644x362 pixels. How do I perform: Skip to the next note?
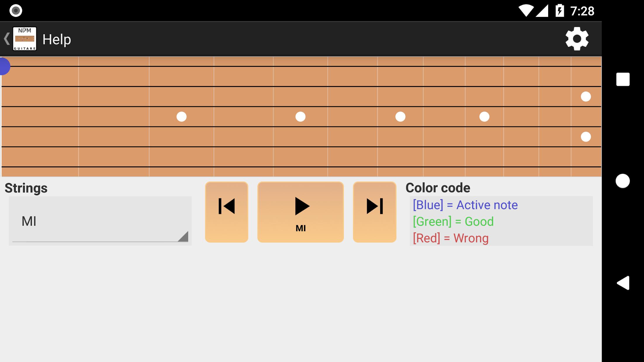point(375,212)
